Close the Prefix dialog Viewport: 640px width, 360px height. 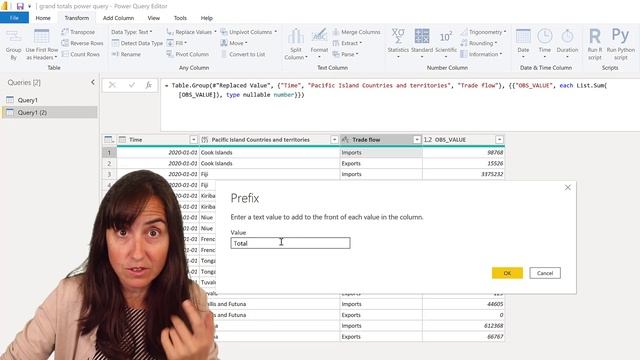point(568,187)
